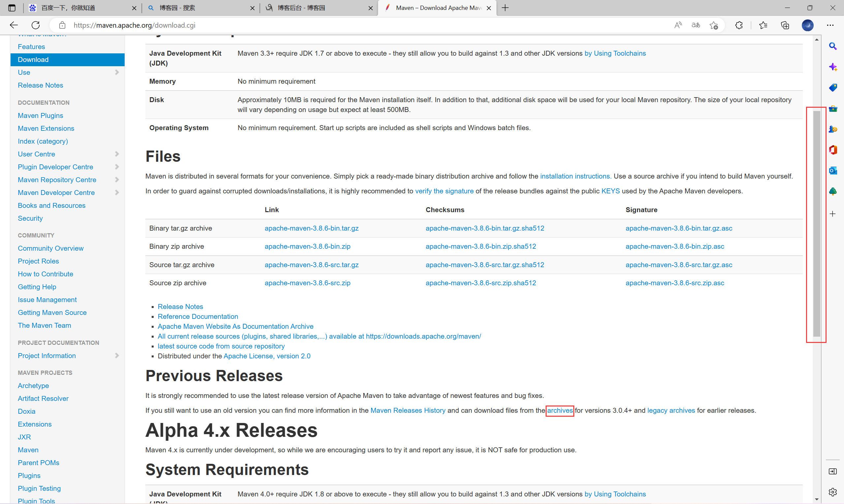Select Release Notes in left navigation

tap(41, 85)
